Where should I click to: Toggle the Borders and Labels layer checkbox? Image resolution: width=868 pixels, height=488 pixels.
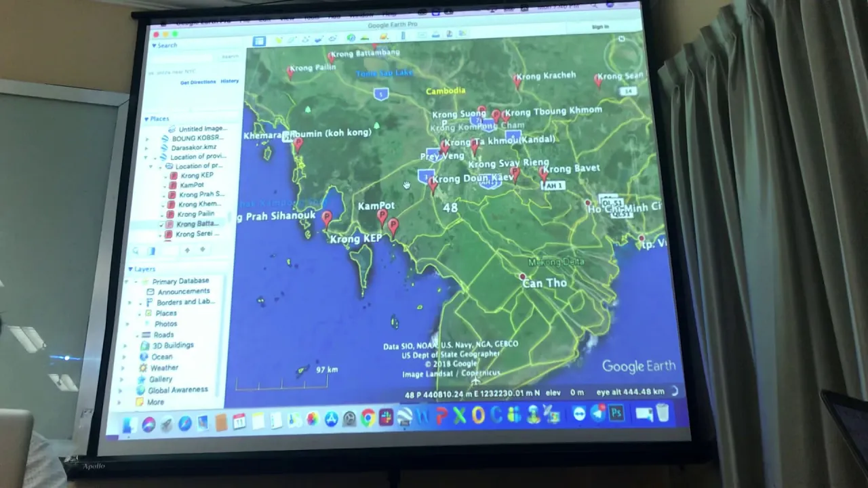(140, 304)
